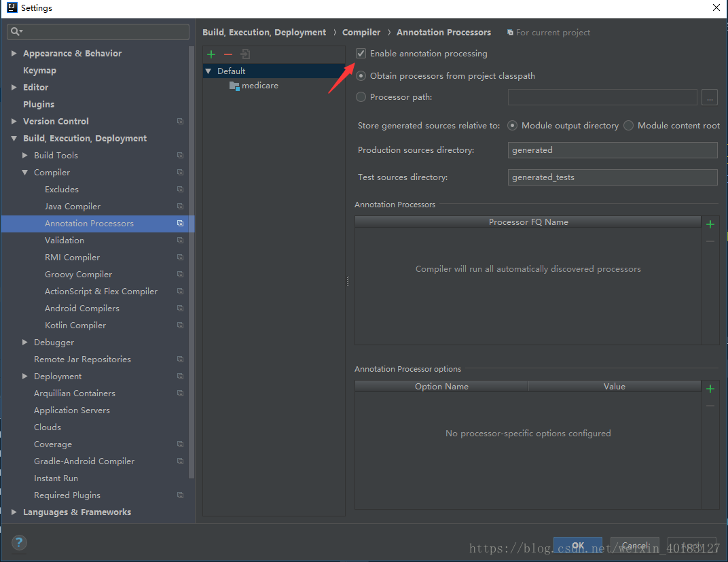Add a new annotation processor profile
The width and height of the screenshot is (728, 562).
click(211, 54)
